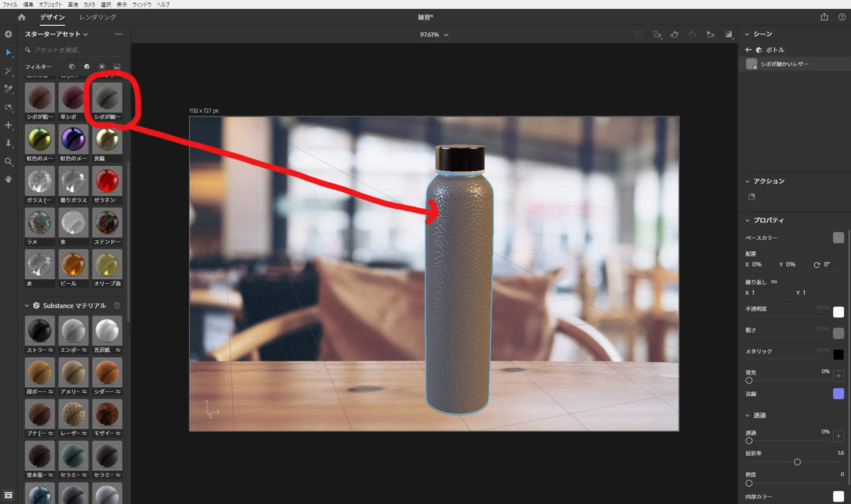This screenshot has width=851, height=504.
Task: Open the オブジェクト menu
Action: pyautogui.click(x=50, y=4)
